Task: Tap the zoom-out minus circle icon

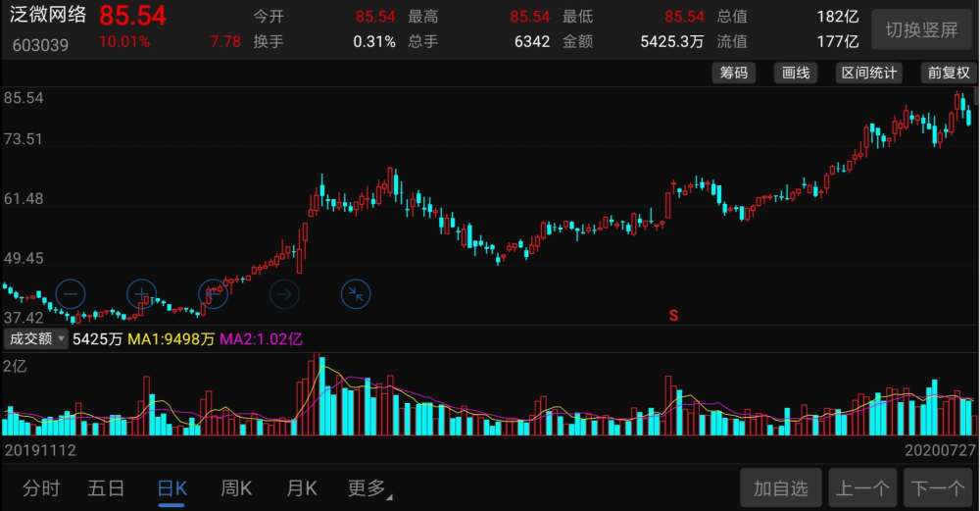Action: point(70,293)
